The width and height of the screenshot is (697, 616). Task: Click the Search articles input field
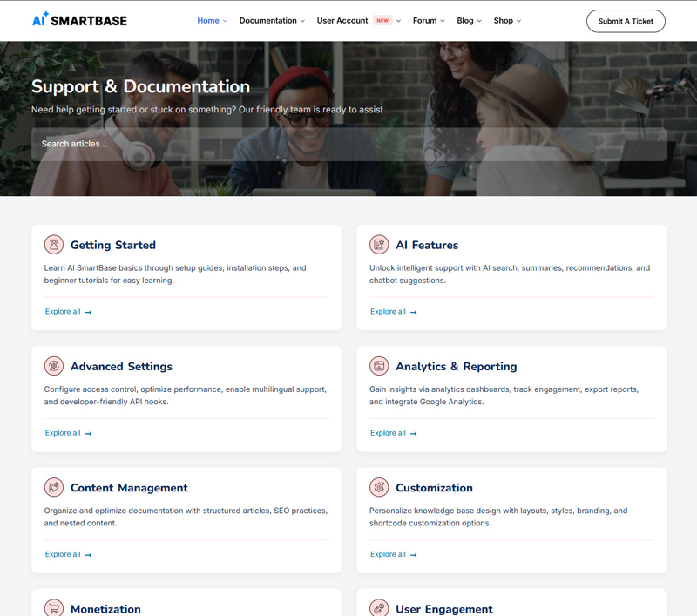pyautogui.click(x=348, y=144)
